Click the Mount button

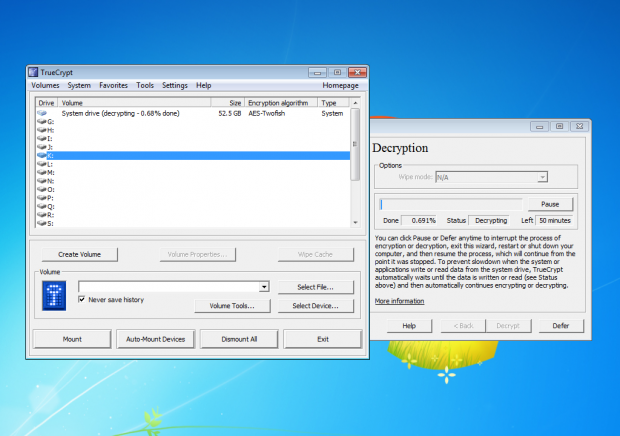pyautogui.click(x=72, y=339)
